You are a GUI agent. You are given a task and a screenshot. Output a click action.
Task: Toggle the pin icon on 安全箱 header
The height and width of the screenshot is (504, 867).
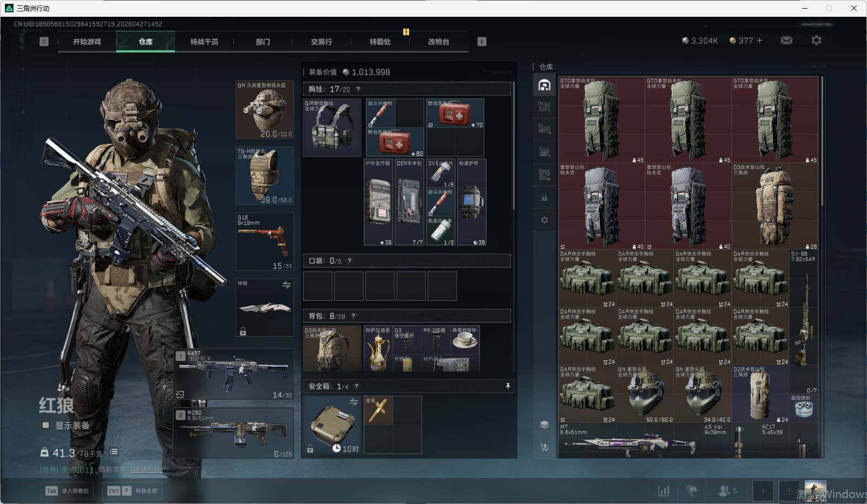coord(508,386)
